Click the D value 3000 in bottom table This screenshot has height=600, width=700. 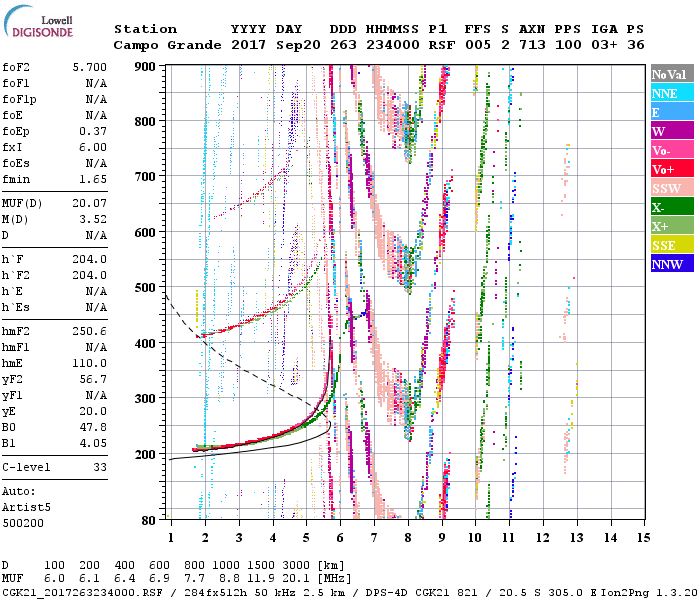point(296,565)
